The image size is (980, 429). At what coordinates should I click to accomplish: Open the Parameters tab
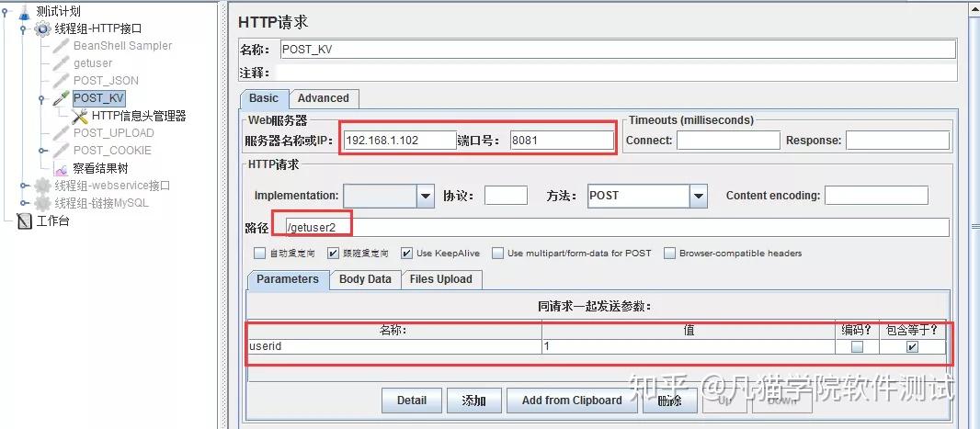point(288,280)
